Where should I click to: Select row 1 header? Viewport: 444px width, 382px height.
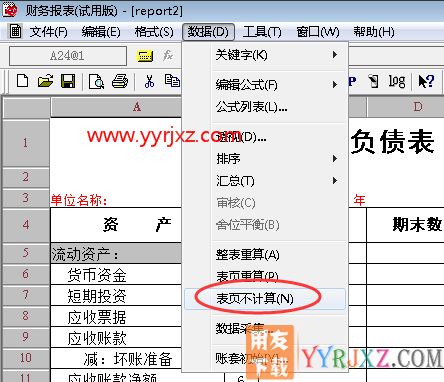[x=26, y=143]
